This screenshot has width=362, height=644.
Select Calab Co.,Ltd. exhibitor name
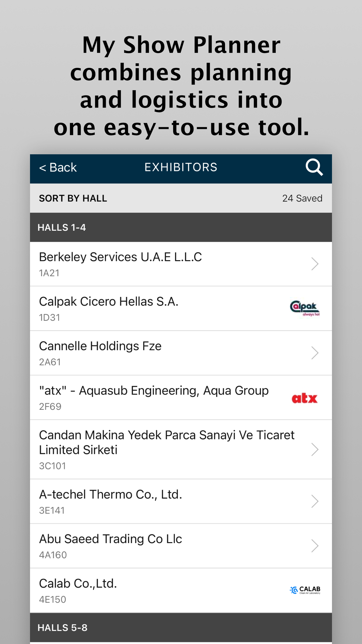point(78,584)
